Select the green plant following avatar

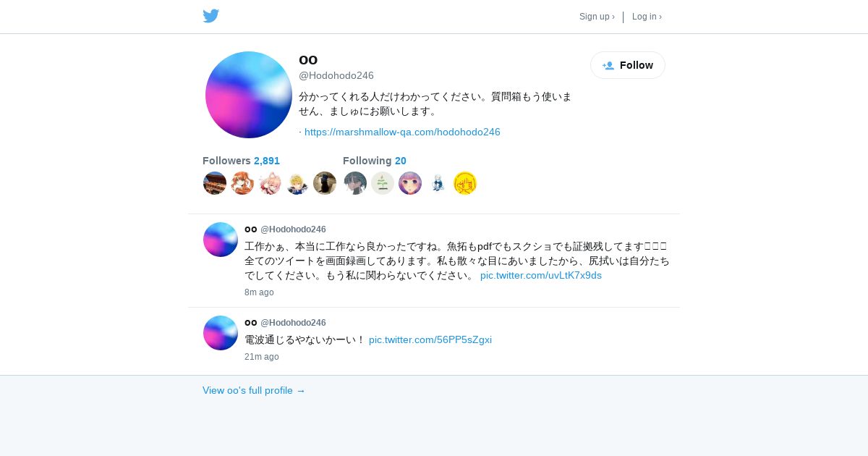click(383, 183)
